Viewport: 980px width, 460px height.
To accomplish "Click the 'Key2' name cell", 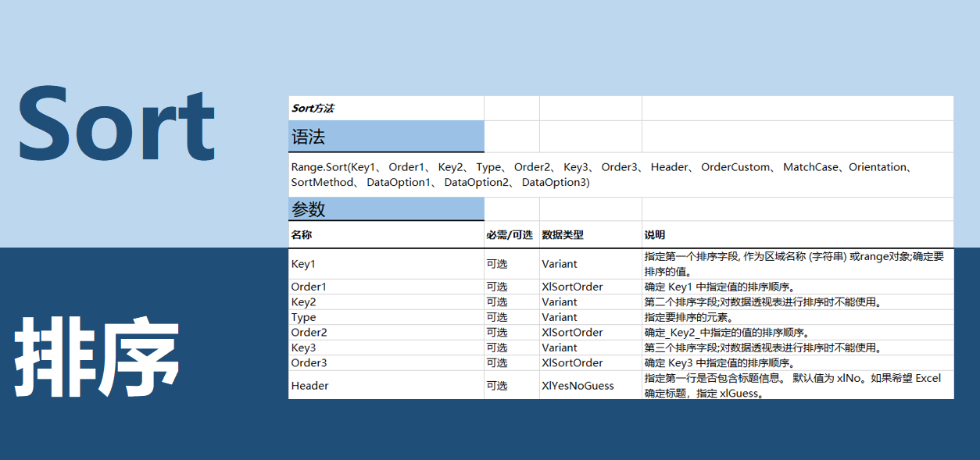I will coord(386,302).
